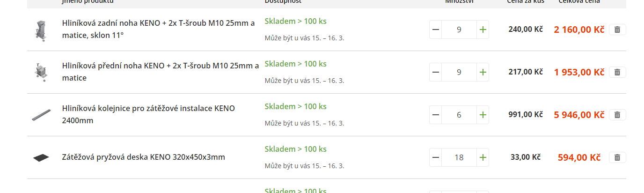Increase quantity of KENO zadní noha
Viewport: 644px width, 193px height.
pos(483,30)
